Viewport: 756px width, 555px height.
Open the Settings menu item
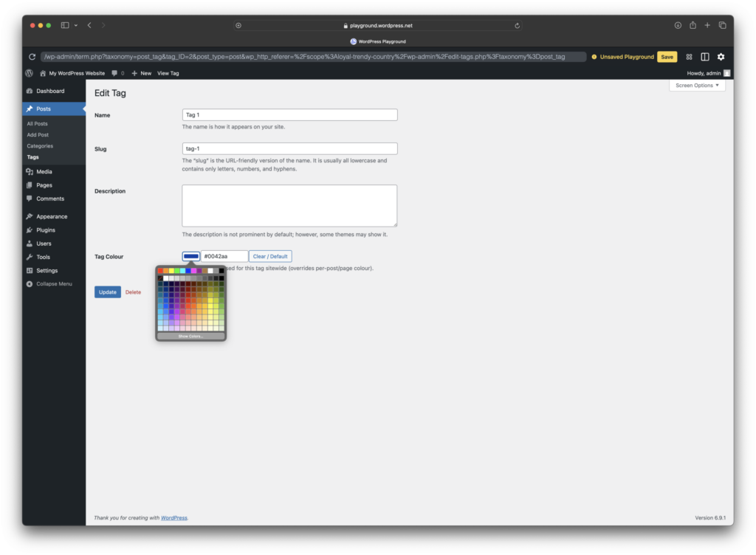[47, 270]
